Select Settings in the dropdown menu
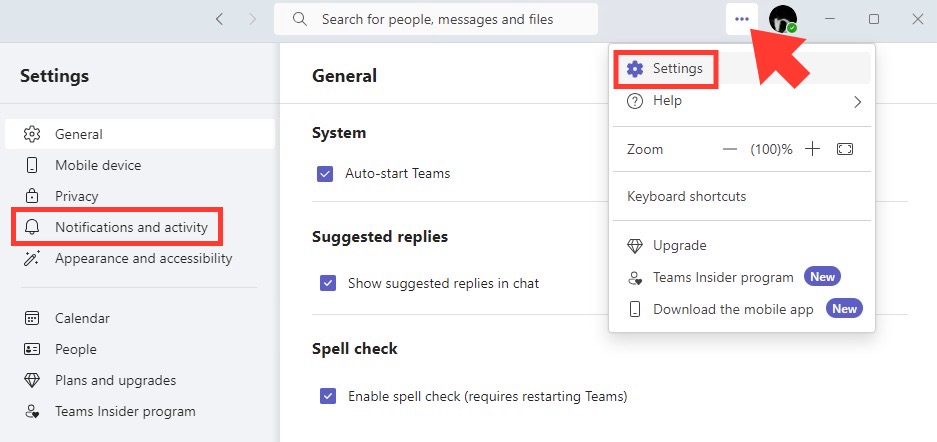Viewport: 937px width, 442px height. [742, 69]
